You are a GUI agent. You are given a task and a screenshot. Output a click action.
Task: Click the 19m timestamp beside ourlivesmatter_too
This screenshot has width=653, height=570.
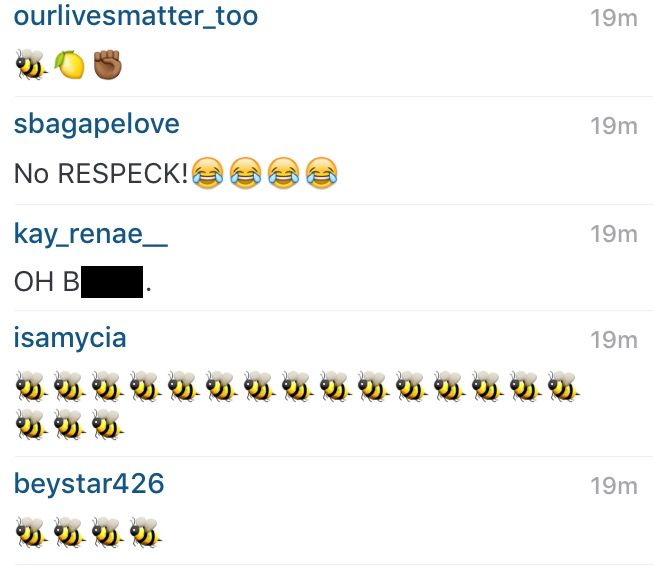(614, 18)
